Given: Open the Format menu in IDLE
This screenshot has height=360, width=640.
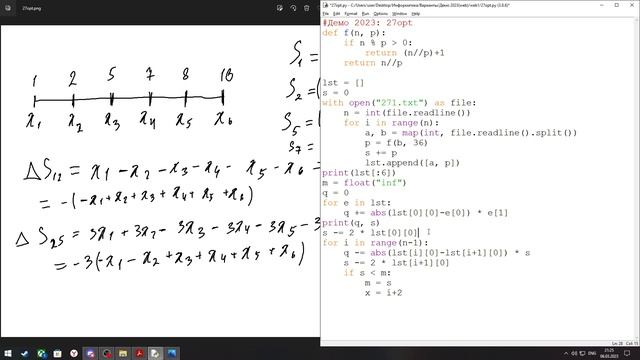Looking at the screenshot, I should tap(351, 14).
